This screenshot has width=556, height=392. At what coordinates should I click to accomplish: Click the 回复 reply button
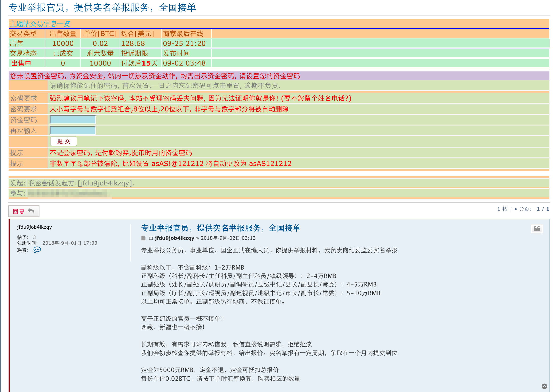pos(24,211)
